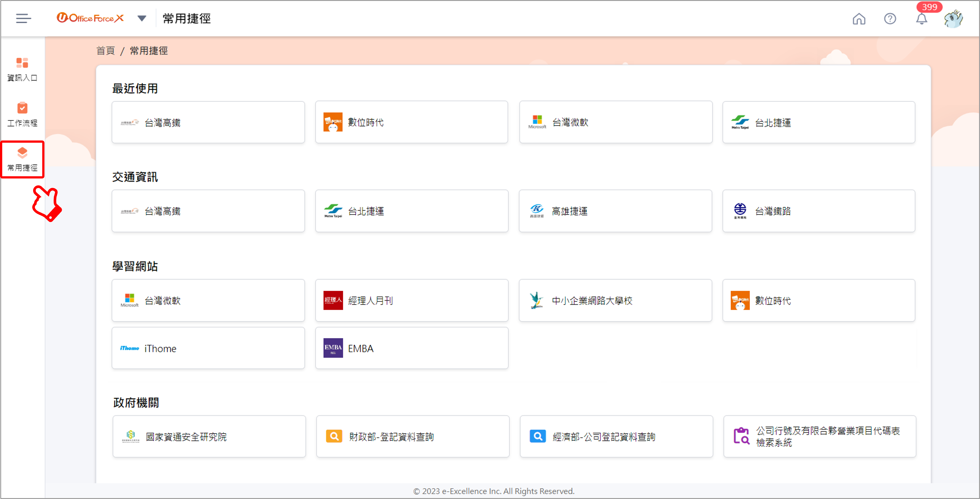
Task: Click 台灣鐵路 emblem icon
Action: tap(740, 211)
